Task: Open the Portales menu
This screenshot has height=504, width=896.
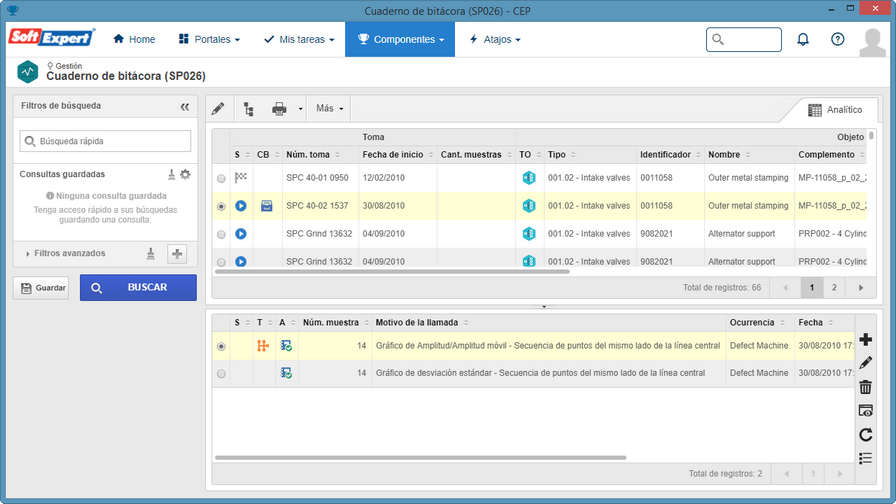Action: pos(209,39)
